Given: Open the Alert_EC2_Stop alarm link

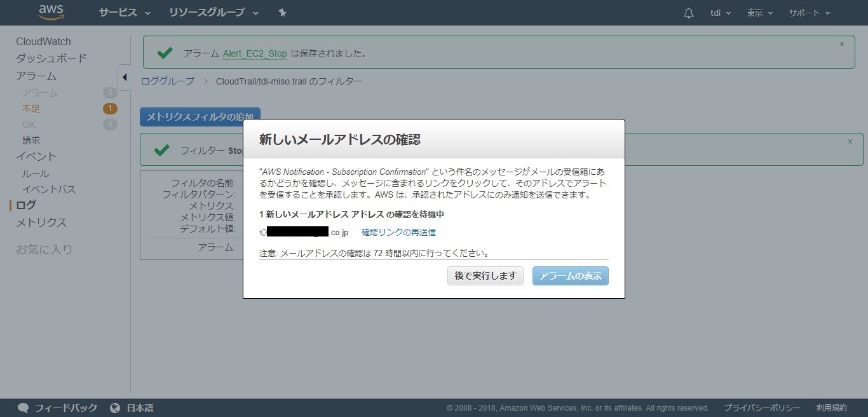Looking at the screenshot, I should (x=255, y=54).
